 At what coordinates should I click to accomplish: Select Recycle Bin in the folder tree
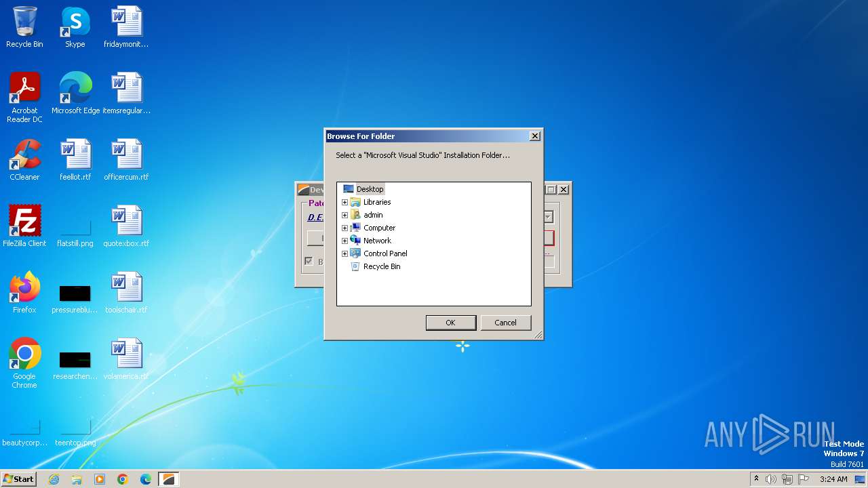point(382,266)
